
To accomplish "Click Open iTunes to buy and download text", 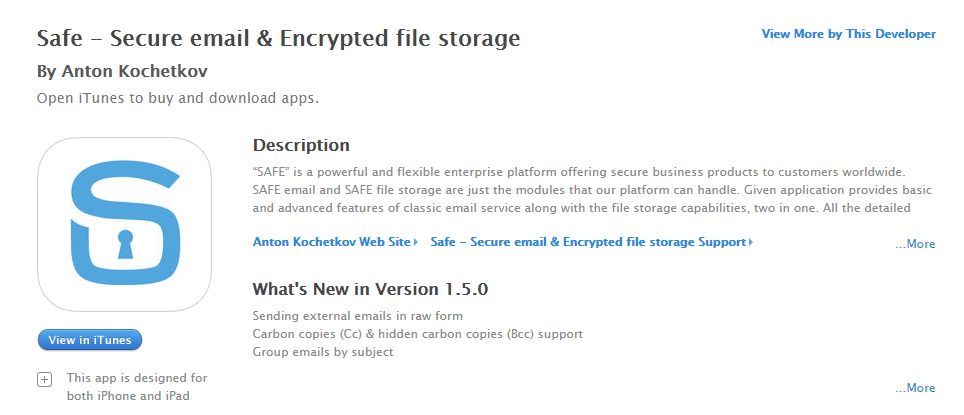I will (178, 98).
